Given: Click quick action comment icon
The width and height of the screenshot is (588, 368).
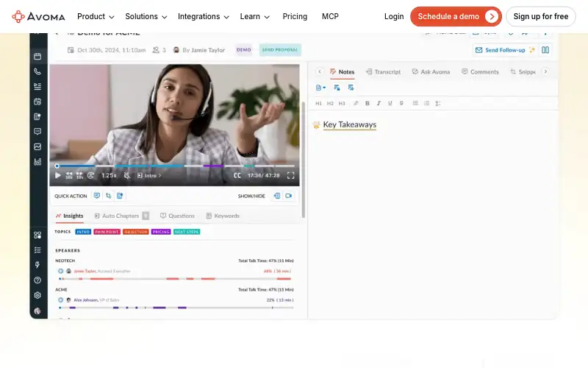Looking at the screenshot, I should point(97,196).
